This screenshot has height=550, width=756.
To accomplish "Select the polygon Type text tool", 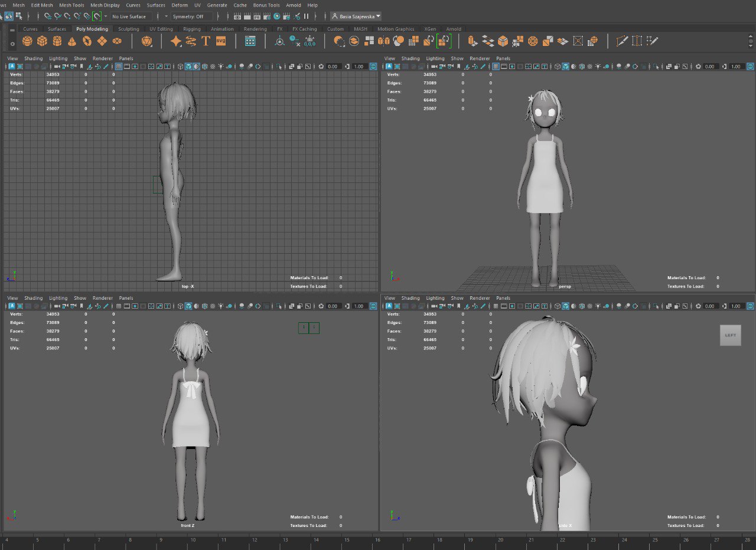I will point(206,41).
